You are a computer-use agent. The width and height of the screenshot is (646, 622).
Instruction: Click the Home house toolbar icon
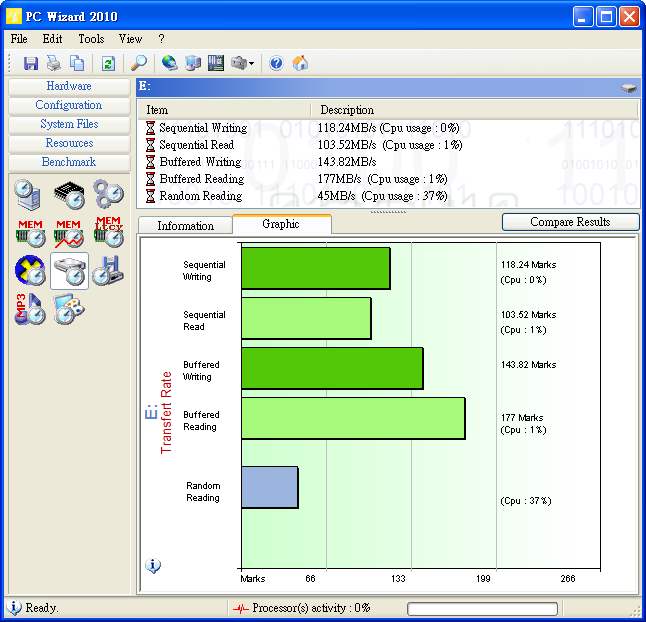tap(300, 63)
